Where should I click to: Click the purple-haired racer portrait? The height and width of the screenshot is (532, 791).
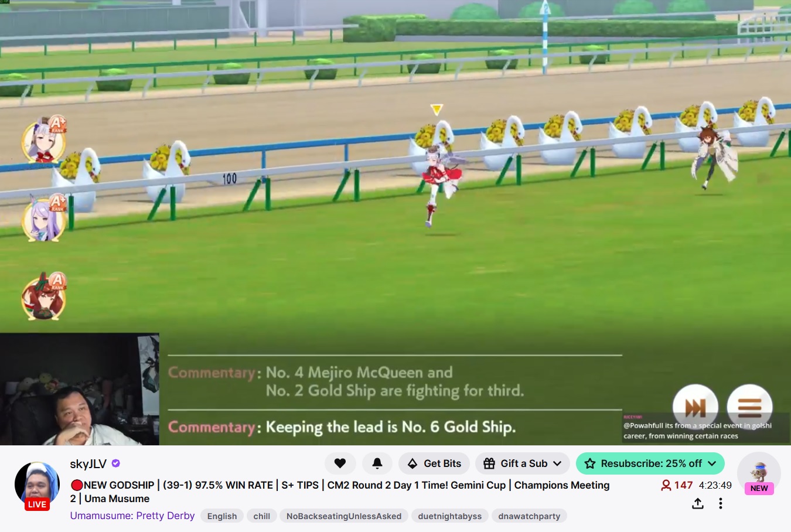[x=44, y=218]
